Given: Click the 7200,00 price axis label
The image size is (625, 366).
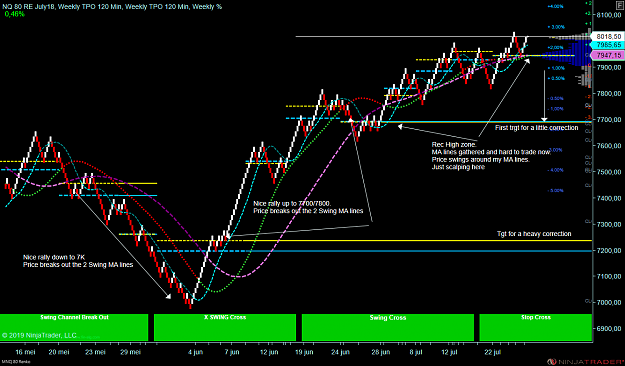Looking at the screenshot, I should pyautogui.click(x=609, y=250).
